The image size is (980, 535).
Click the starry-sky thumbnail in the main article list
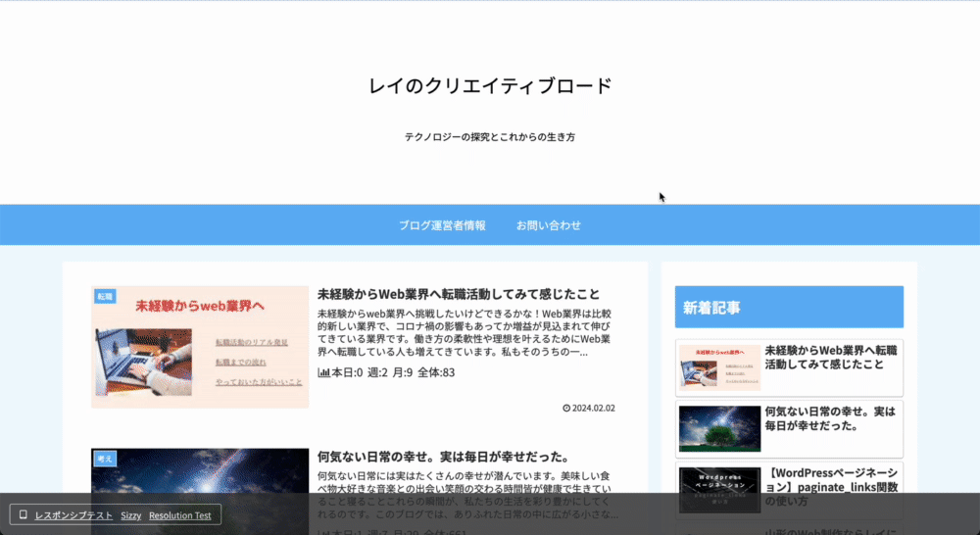click(200, 491)
